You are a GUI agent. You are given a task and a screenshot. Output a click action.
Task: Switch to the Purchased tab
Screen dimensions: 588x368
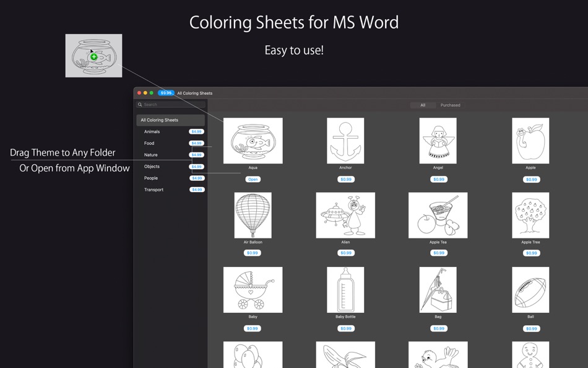pos(450,105)
